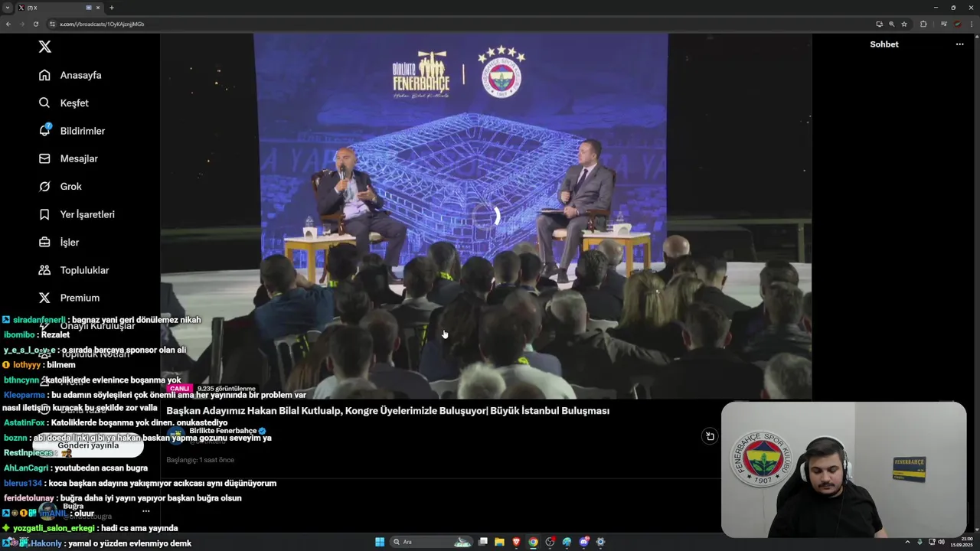Open File Explorer from taskbar
Image resolution: width=980 pixels, height=551 pixels.
[499, 542]
